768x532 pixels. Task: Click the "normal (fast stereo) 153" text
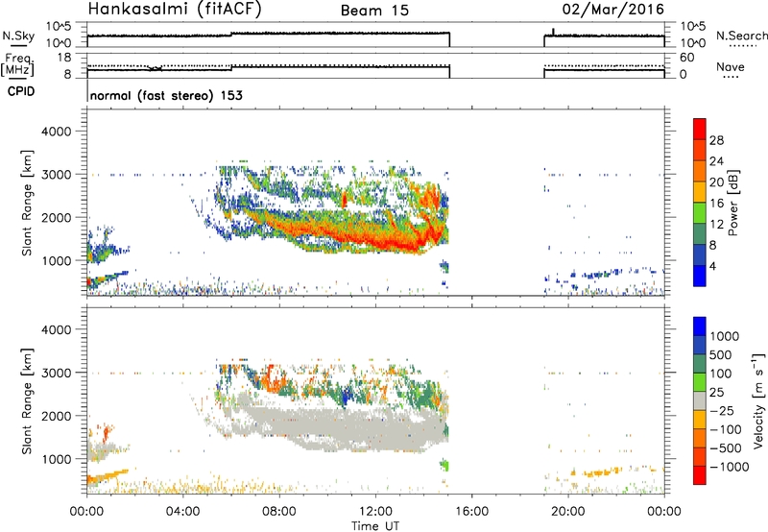pyautogui.click(x=166, y=95)
